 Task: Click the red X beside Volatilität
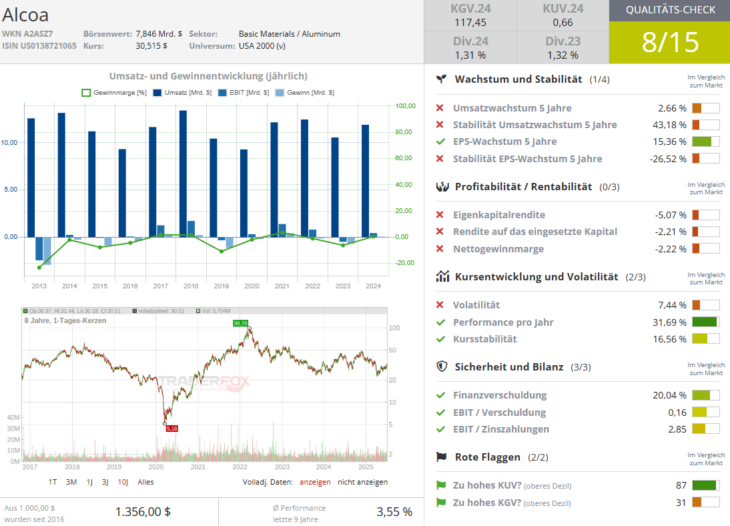tap(439, 305)
